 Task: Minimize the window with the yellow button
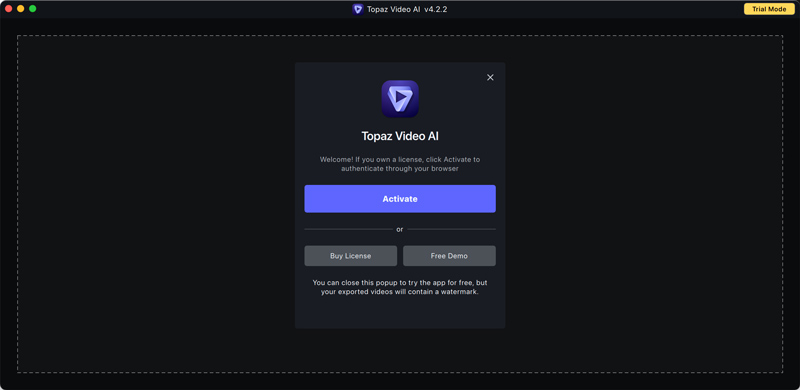tap(20, 9)
